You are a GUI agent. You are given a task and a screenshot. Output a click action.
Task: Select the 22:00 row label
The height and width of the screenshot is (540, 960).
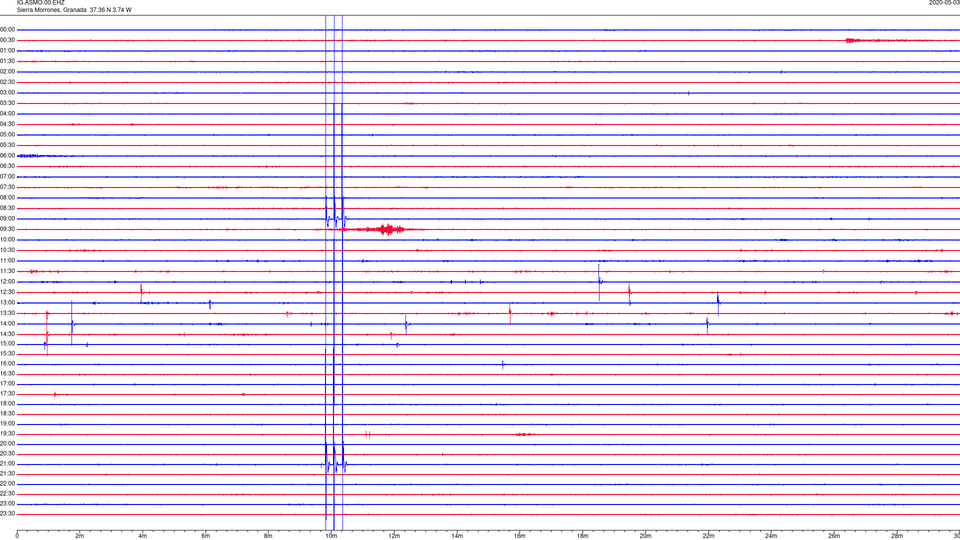(8, 484)
